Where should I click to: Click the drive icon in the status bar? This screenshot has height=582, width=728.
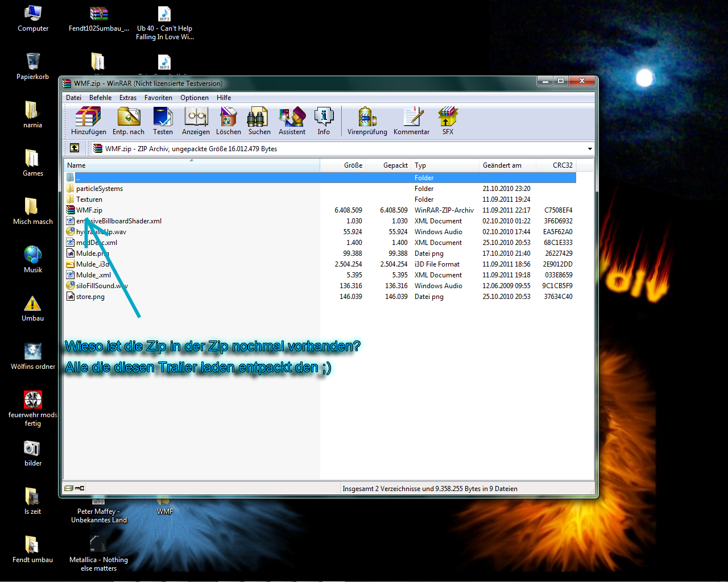tap(69, 488)
